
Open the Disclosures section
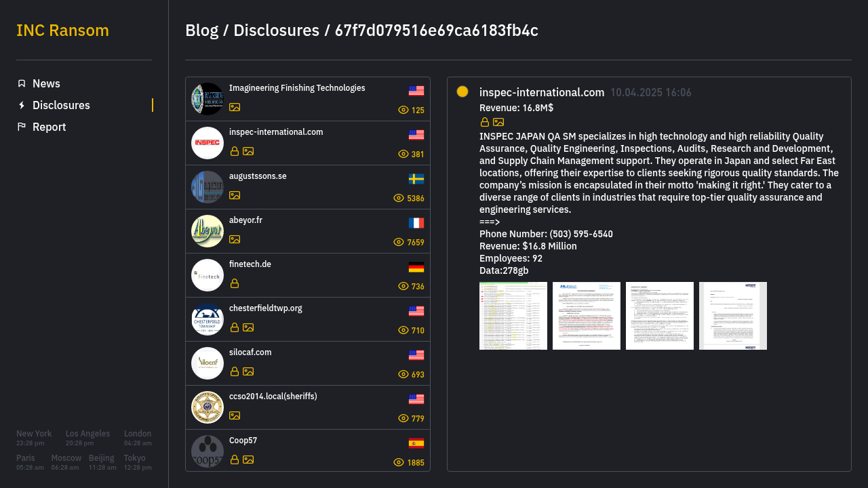coord(61,105)
